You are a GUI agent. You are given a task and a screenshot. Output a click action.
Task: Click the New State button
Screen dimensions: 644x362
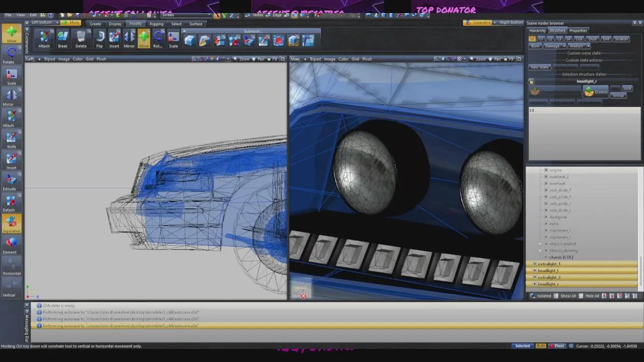pos(539,67)
